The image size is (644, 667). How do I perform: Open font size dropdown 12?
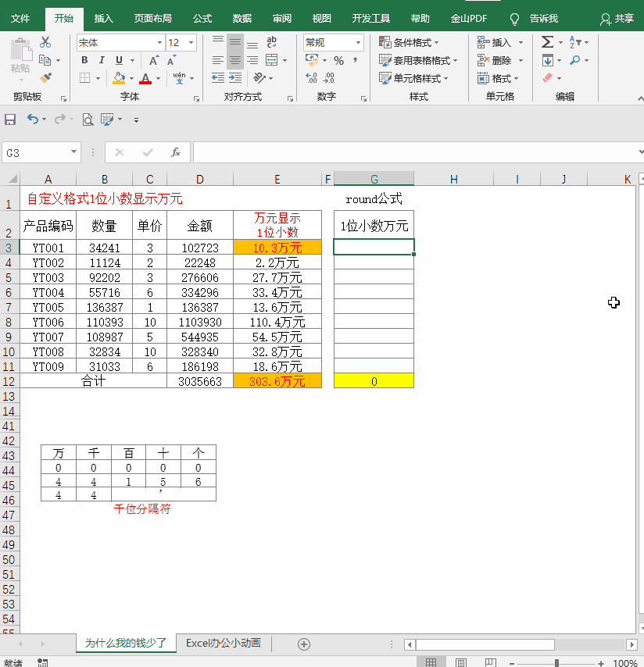coord(191,42)
